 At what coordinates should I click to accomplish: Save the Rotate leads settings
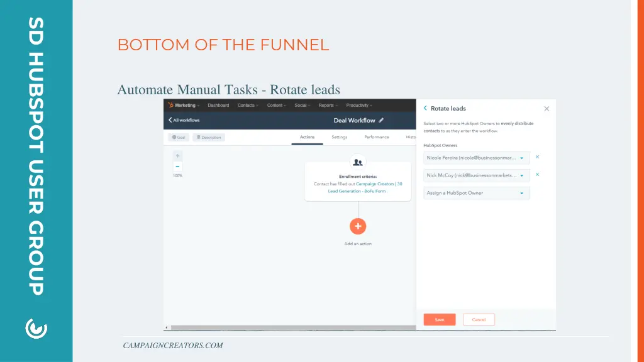(440, 320)
